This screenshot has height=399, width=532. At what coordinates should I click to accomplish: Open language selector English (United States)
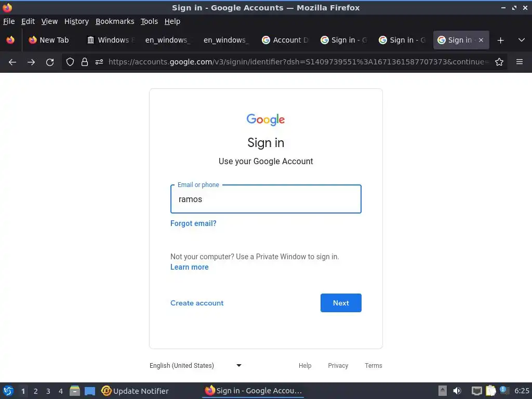[x=195, y=365]
